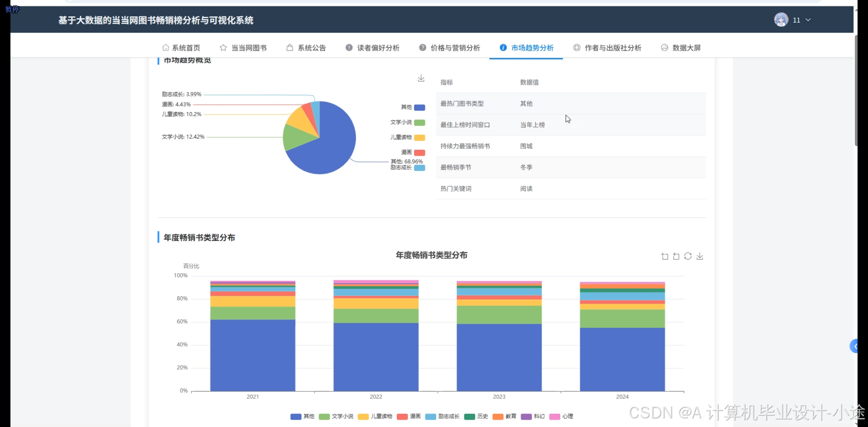Go to the 当当网图书 tab
Screen dimensions: 868x427
click(x=243, y=48)
